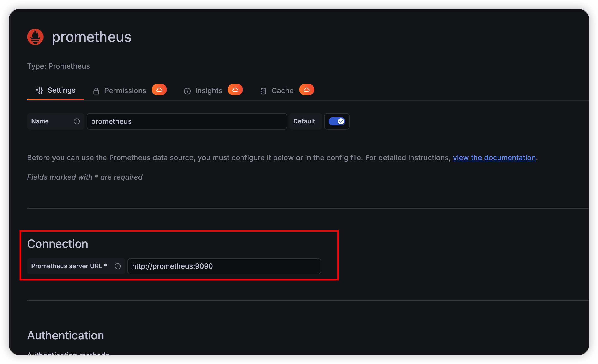The width and height of the screenshot is (598, 364).
Task: Click the Default label
Action: click(x=304, y=121)
